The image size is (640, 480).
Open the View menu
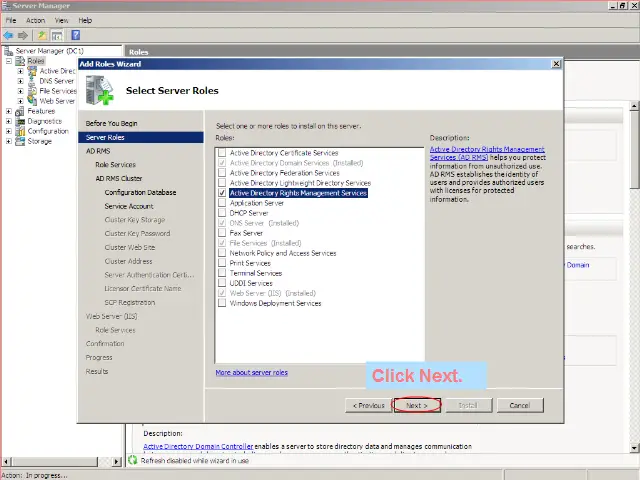coord(62,20)
